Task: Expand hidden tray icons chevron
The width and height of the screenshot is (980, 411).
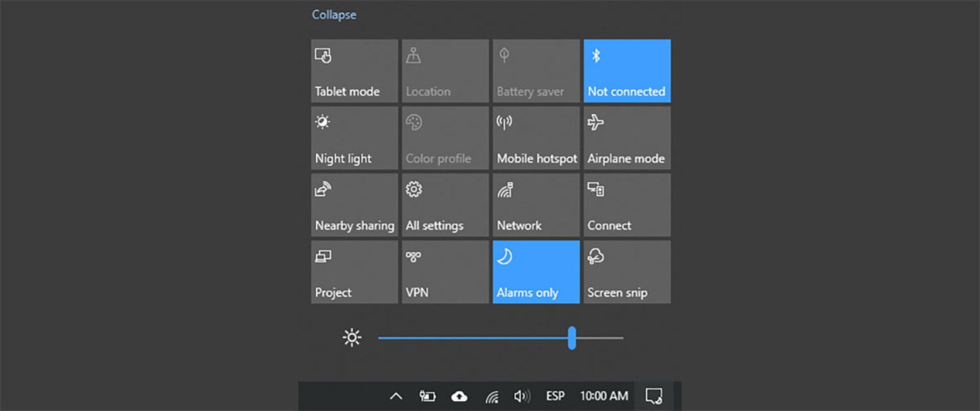Action: (x=396, y=396)
